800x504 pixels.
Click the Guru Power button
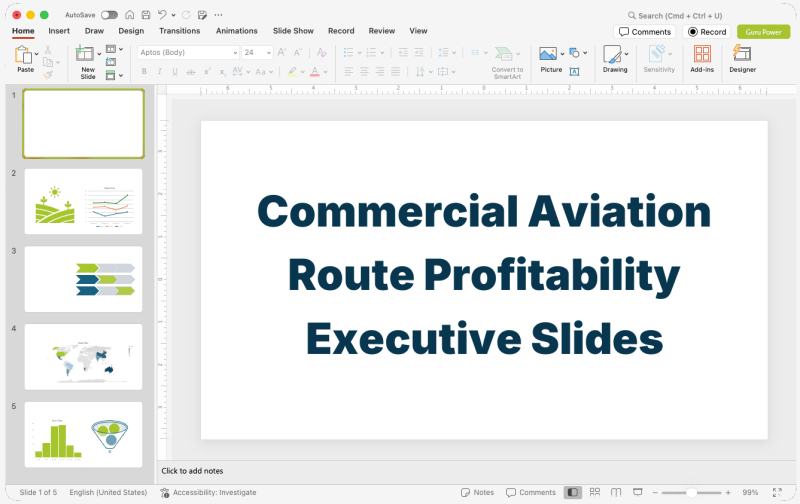(763, 32)
